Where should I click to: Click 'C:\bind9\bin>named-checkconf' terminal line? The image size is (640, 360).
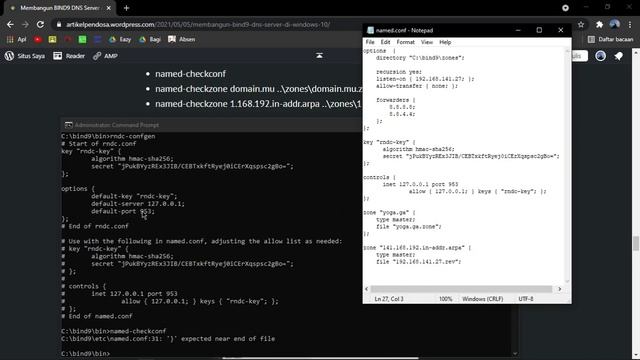pyautogui.click(x=113, y=331)
